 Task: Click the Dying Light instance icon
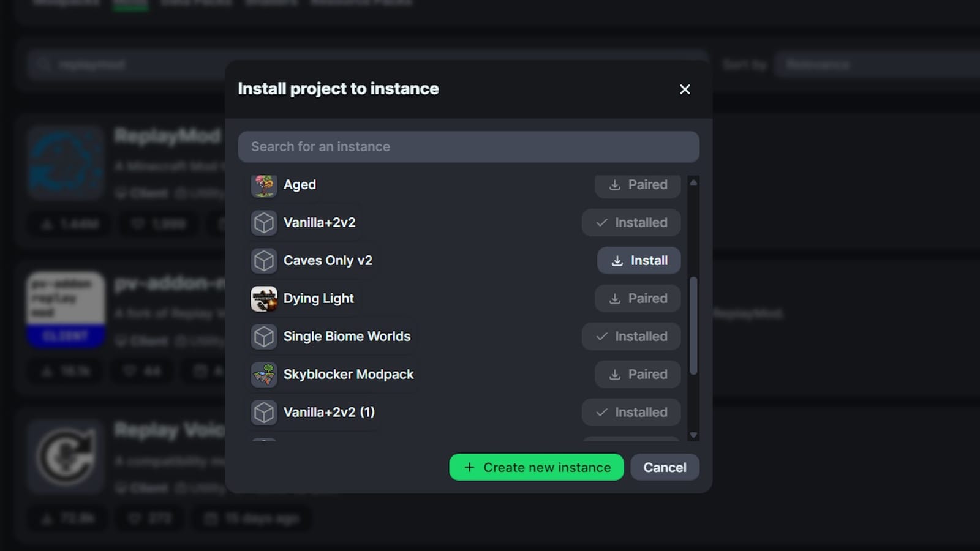pos(264,299)
